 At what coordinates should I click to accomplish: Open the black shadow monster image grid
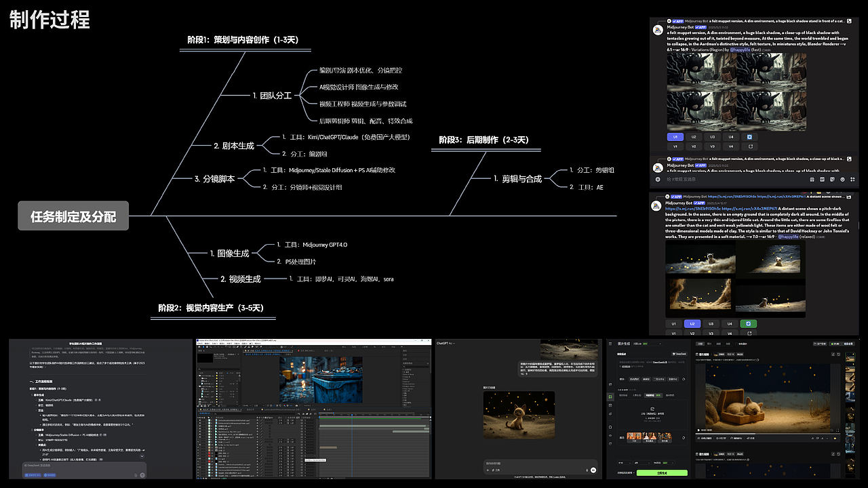coord(736,91)
